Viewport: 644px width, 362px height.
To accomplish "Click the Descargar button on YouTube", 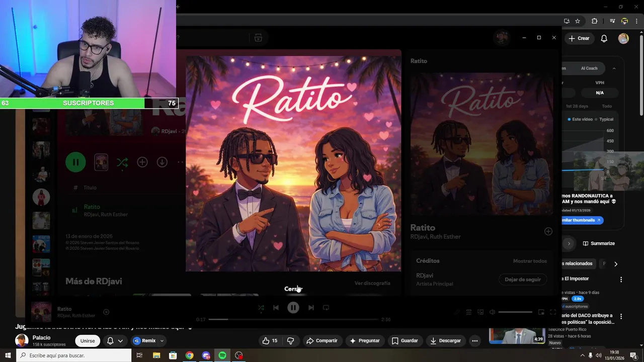I will 445,341.
